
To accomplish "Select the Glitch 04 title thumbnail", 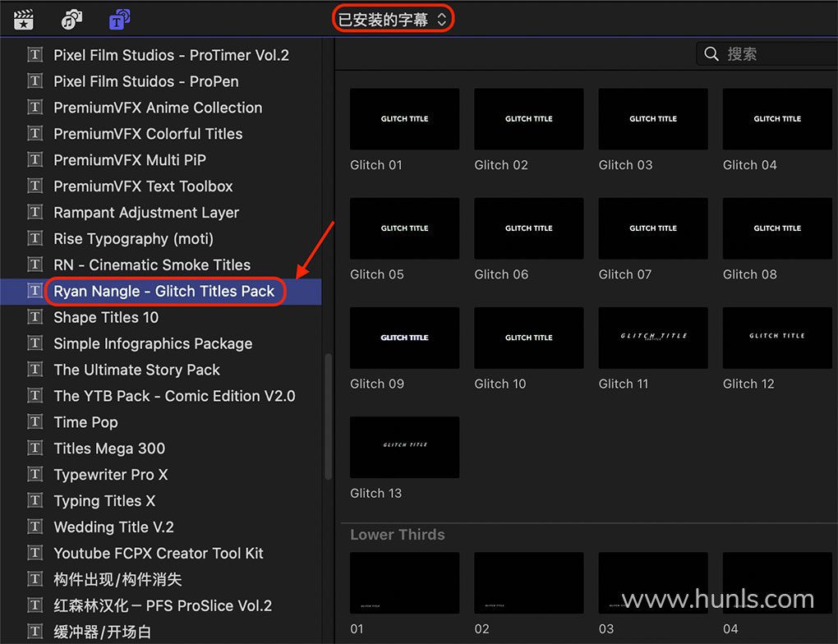I will (x=777, y=118).
